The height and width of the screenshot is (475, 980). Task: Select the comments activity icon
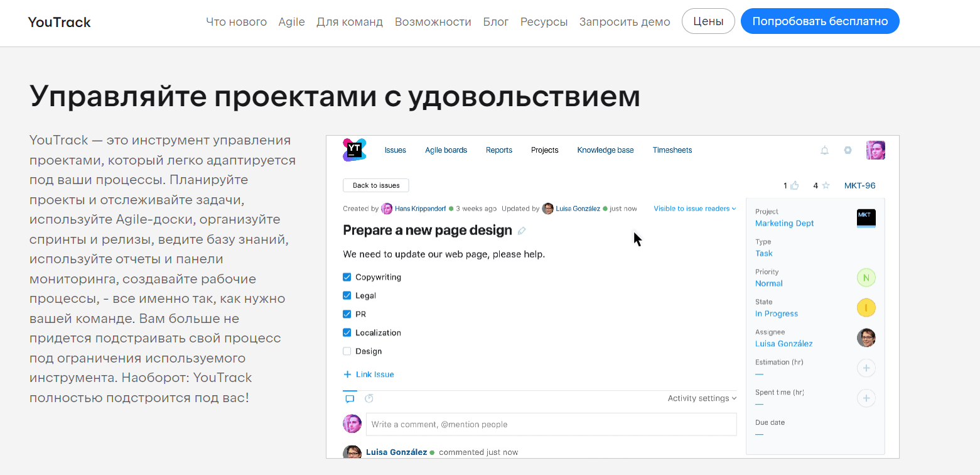[350, 398]
